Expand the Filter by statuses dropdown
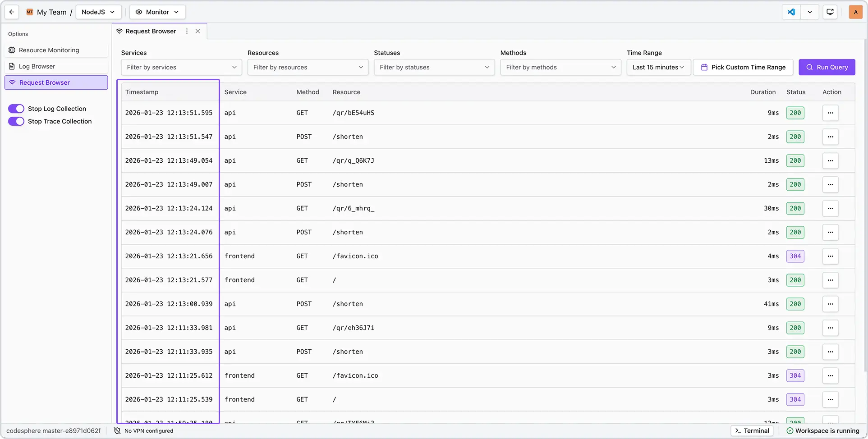Screen dimensions: 868x439 click(434, 67)
